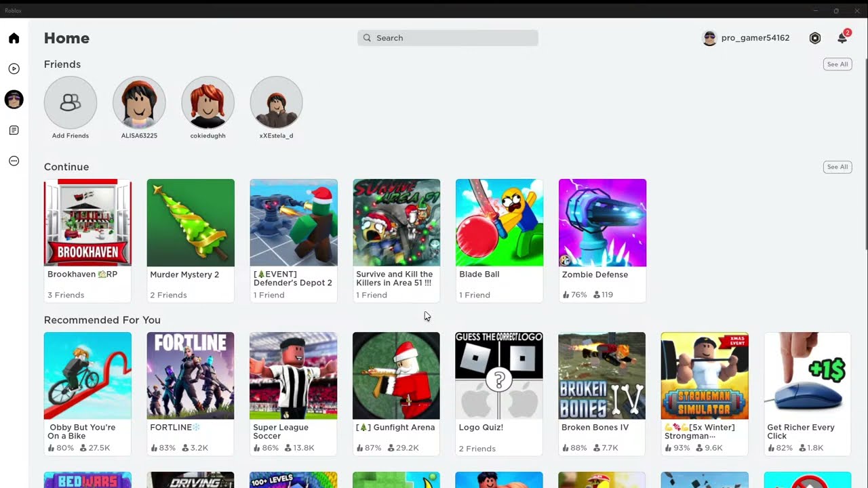Click the Add Friends circle icon
Screen dimensions: 868x488
(71, 102)
